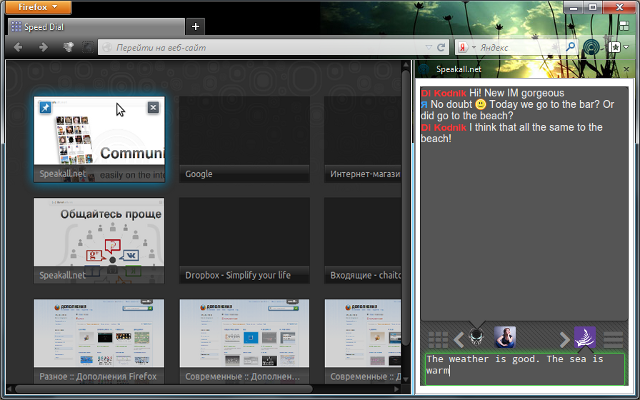This screenshot has height=400, width=640.
Task: Show the contacts grid in chat panel
Action: pyautogui.click(x=438, y=339)
